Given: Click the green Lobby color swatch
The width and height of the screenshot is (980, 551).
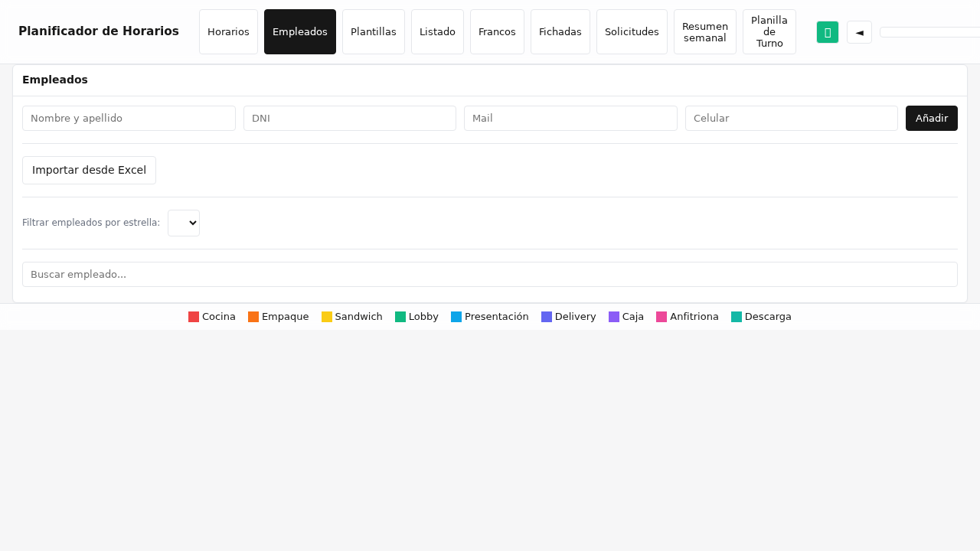Looking at the screenshot, I should pyautogui.click(x=400, y=317).
